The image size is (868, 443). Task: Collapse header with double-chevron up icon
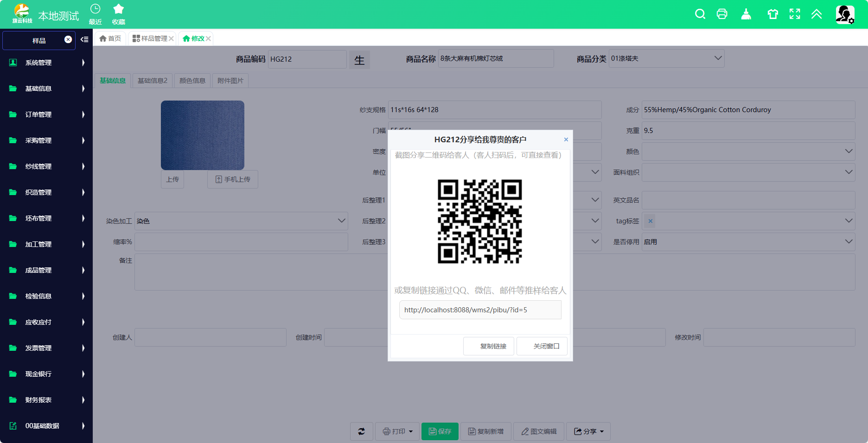pyautogui.click(x=817, y=14)
